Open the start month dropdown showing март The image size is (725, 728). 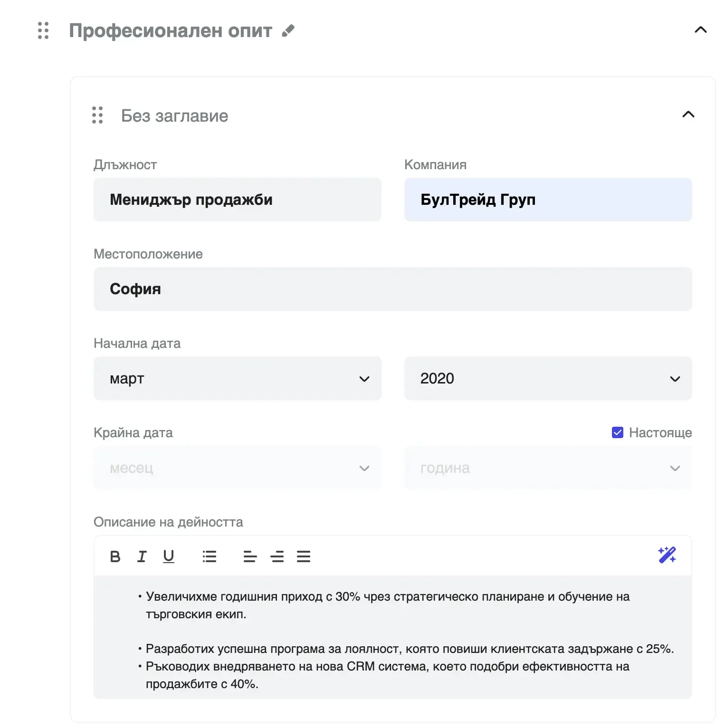[238, 378]
